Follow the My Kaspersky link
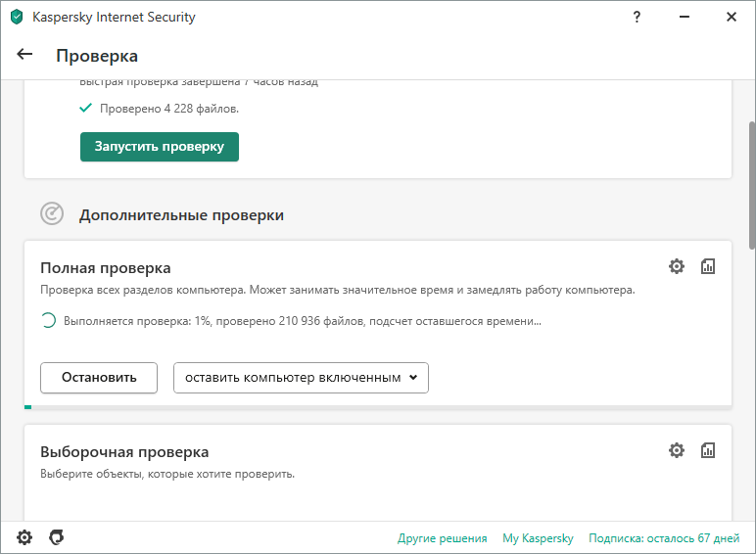The width and height of the screenshot is (756, 554). [538, 538]
